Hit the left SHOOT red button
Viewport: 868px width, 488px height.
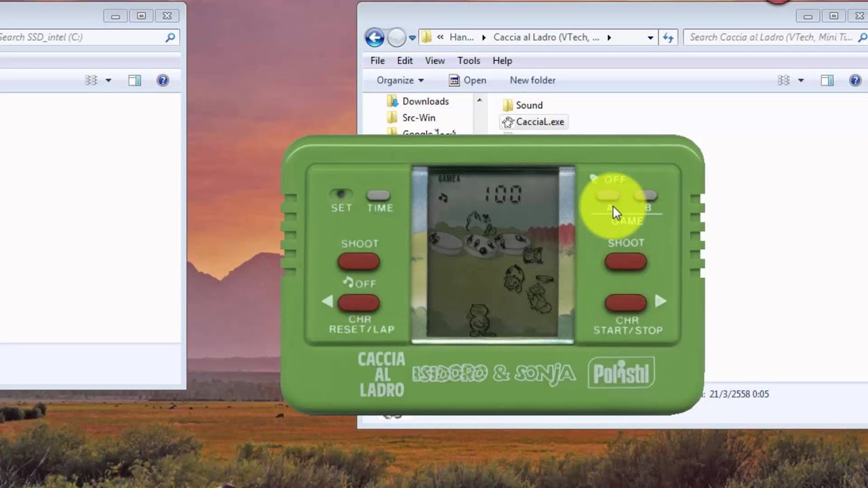pos(359,262)
